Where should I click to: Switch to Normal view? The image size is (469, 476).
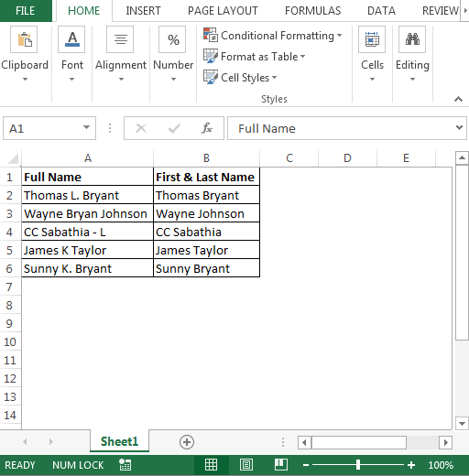click(x=211, y=465)
